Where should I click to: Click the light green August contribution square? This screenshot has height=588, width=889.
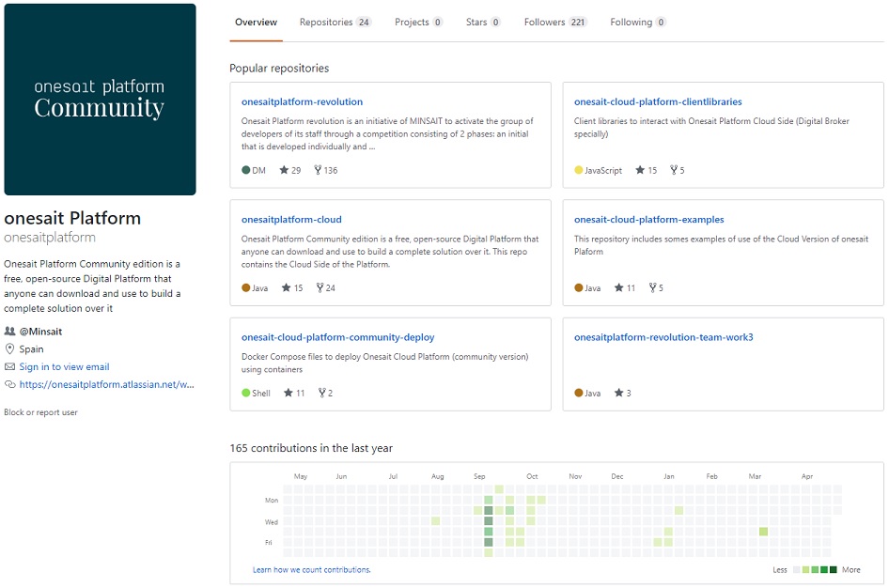(435, 521)
